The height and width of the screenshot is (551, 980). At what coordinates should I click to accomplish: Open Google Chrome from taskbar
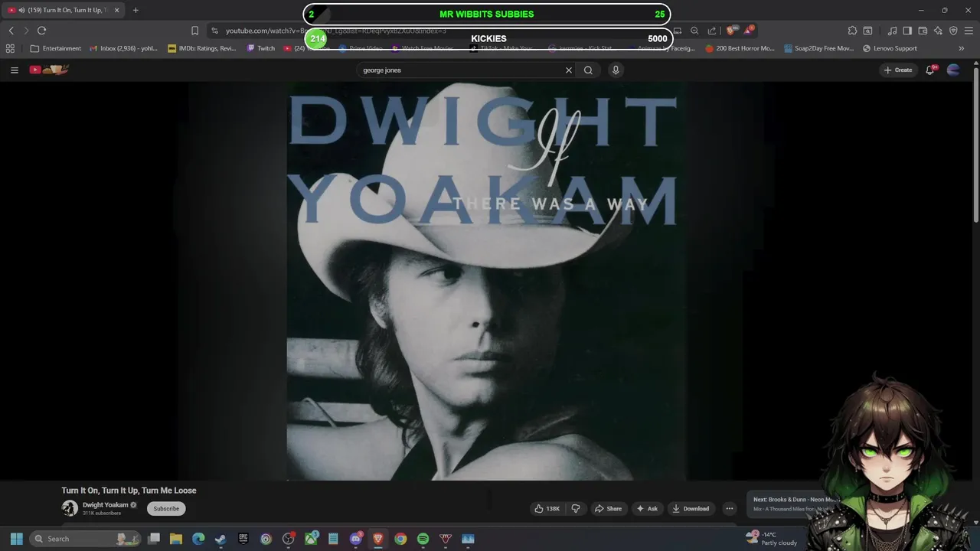point(400,539)
